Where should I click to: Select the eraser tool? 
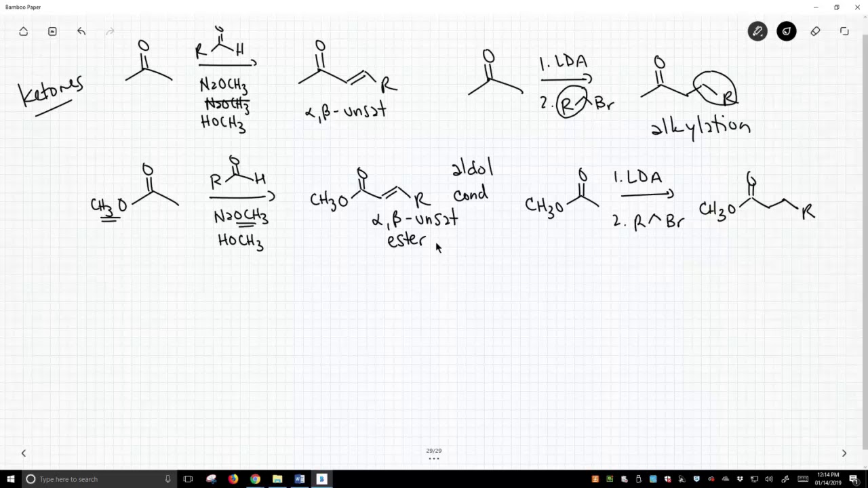tap(815, 31)
